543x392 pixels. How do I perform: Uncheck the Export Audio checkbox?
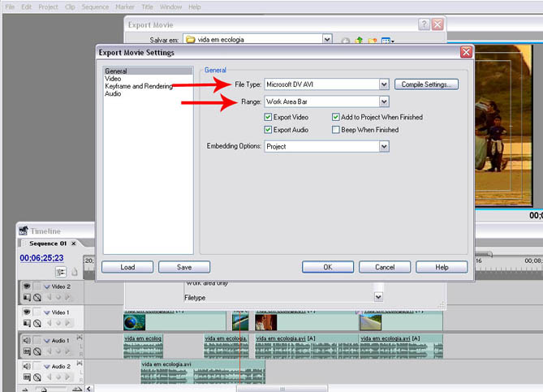(269, 130)
